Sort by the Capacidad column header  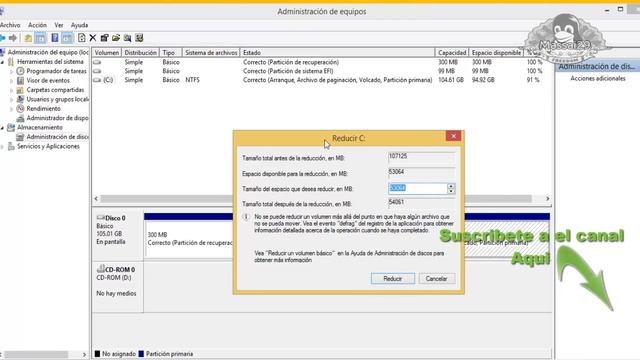tap(451, 53)
